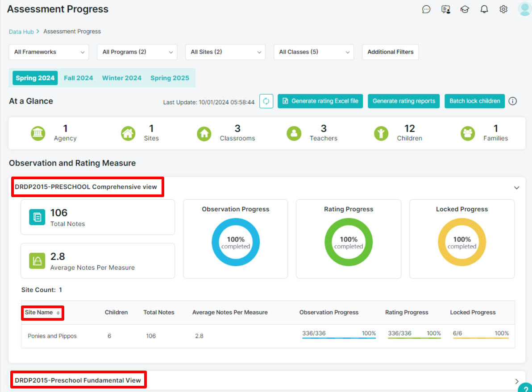Open the notifications bell
This screenshot has width=532, height=392.
pyautogui.click(x=484, y=9)
